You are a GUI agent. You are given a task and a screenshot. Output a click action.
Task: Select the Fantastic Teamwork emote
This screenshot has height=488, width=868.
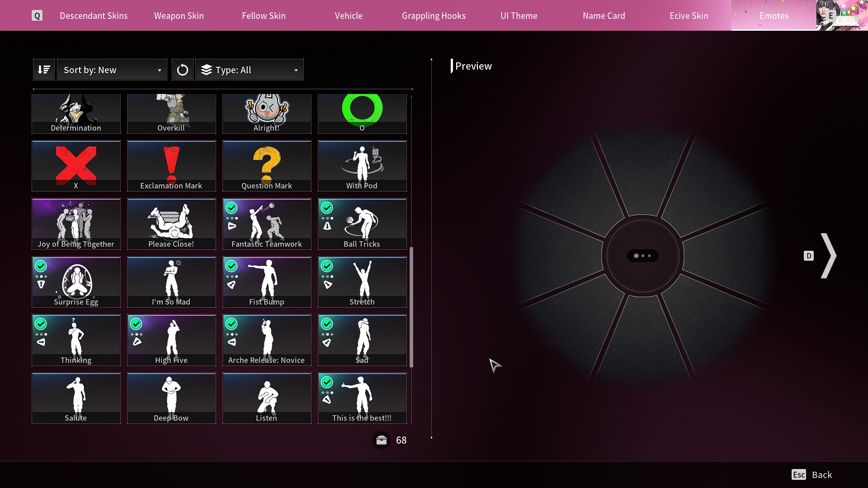click(267, 224)
